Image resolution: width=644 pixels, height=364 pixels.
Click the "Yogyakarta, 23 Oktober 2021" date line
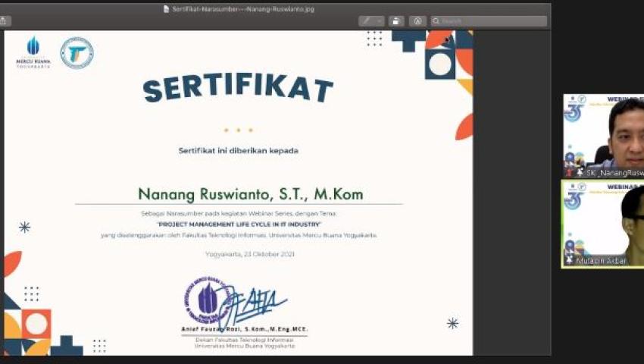click(x=250, y=254)
